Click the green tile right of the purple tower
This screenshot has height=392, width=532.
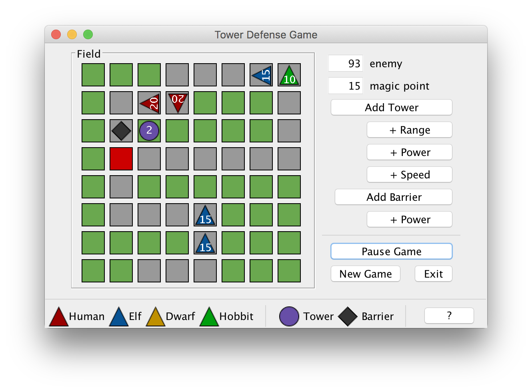coord(177,131)
